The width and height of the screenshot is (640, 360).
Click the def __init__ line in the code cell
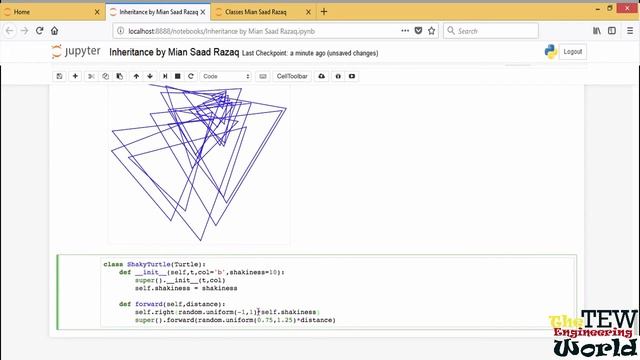coord(202,272)
